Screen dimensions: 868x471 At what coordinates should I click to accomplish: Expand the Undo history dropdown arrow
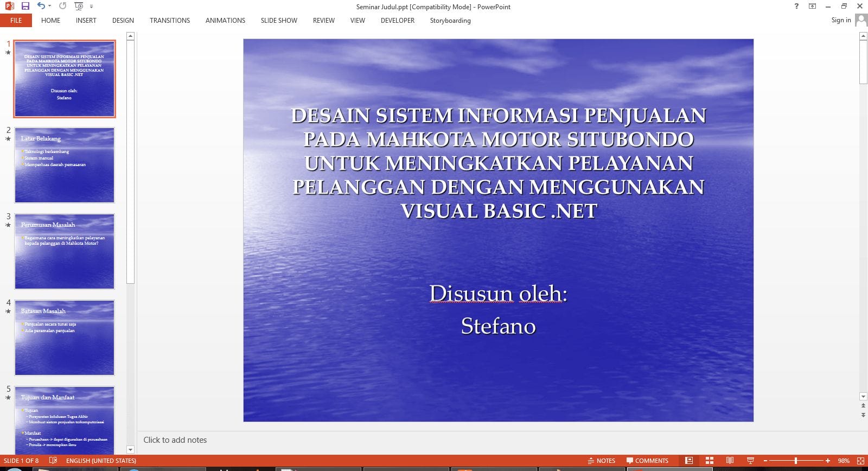coord(50,7)
